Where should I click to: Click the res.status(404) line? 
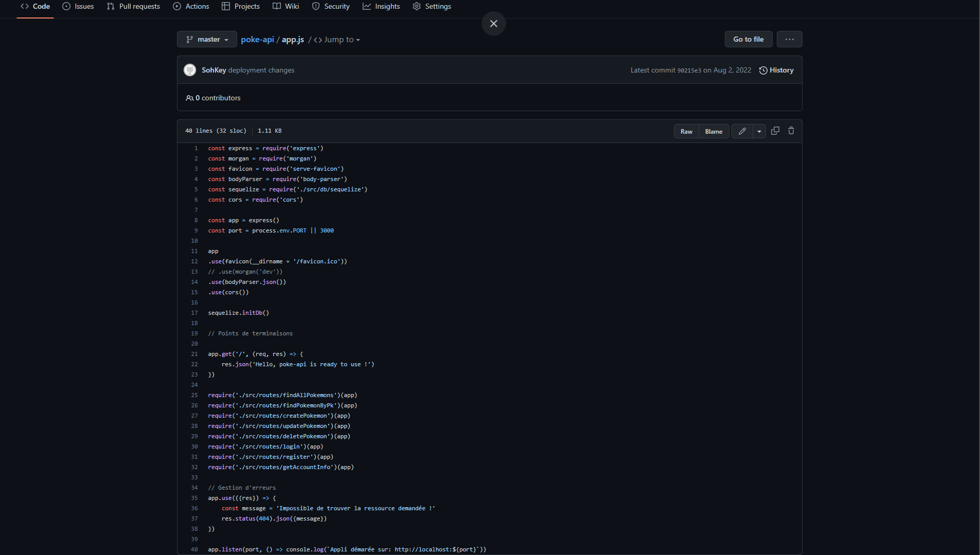tap(274, 518)
